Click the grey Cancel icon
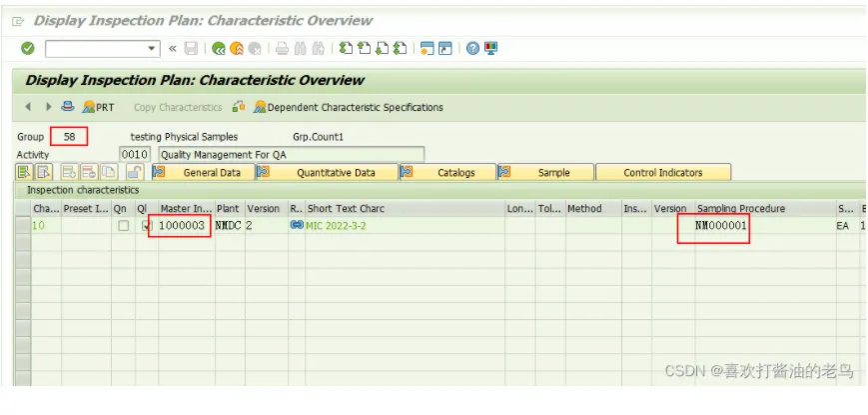Viewport: 868px width, 415px height. pos(255,49)
